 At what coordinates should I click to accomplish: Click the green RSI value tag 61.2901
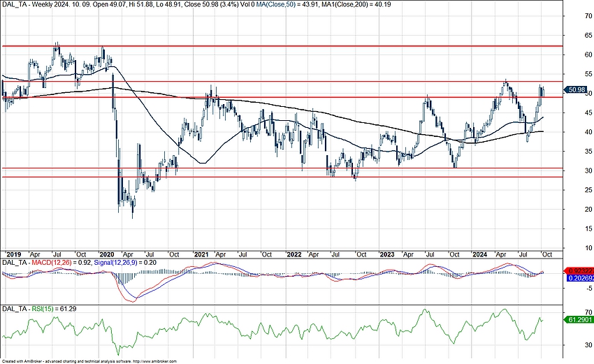579,320
